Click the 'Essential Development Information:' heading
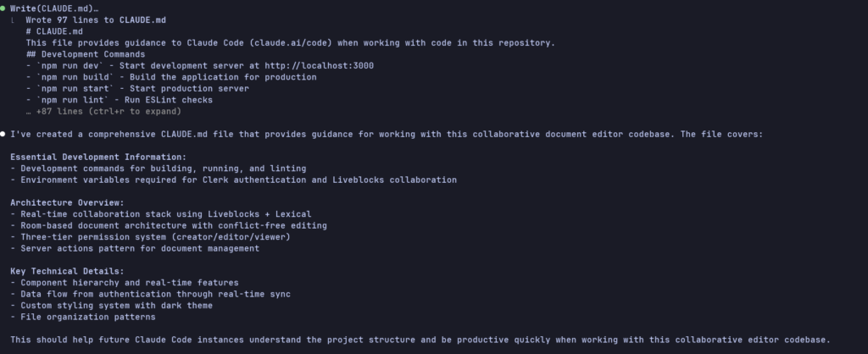 pos(98,157)
